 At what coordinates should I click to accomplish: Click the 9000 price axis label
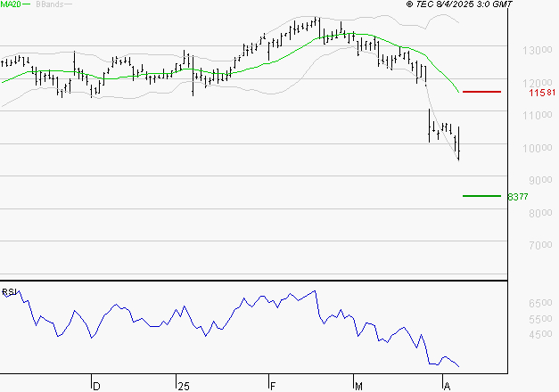tap(540, 180)
